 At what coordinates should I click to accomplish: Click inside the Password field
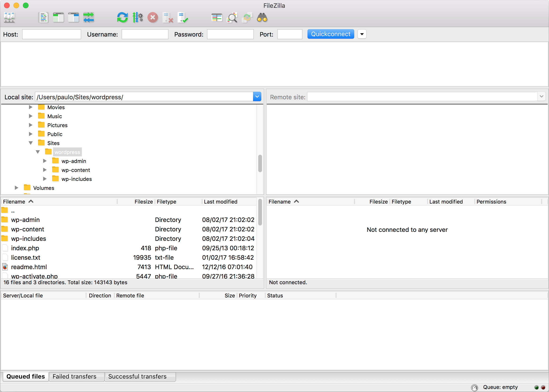coord(230,34)
